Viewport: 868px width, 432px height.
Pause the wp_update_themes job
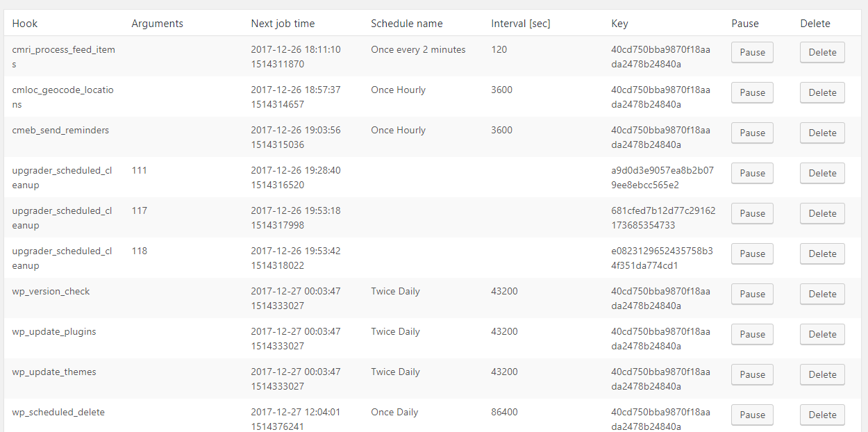pos(752,375)
